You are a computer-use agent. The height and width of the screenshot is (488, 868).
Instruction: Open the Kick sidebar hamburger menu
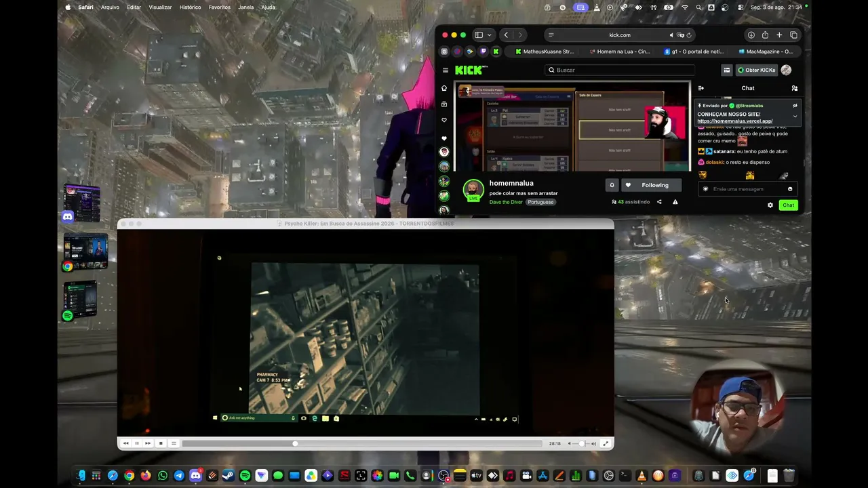(446, 70)
